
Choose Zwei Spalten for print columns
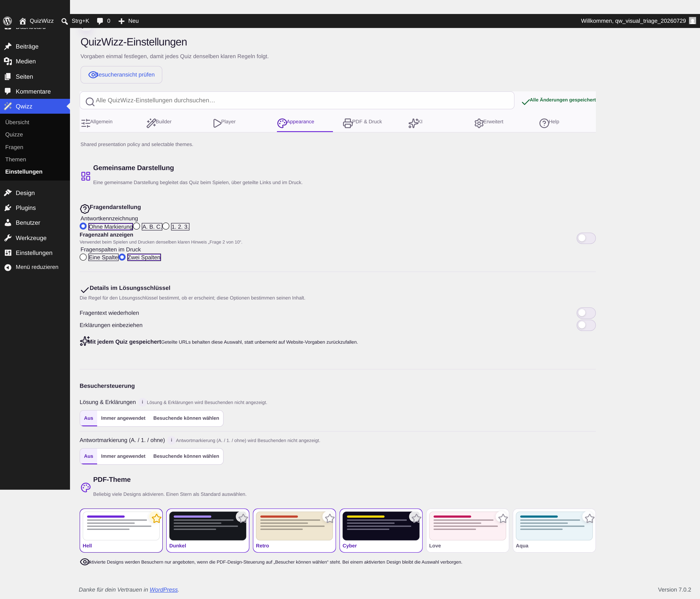click(x=122, y=257)
